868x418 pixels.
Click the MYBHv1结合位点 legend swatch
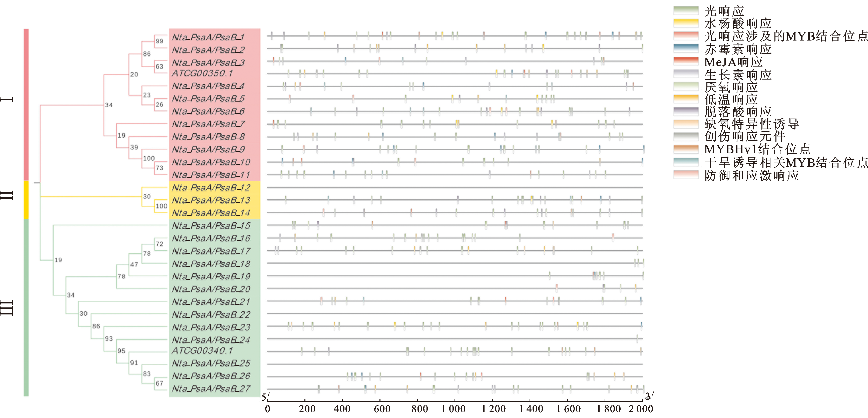click(686, 149)
